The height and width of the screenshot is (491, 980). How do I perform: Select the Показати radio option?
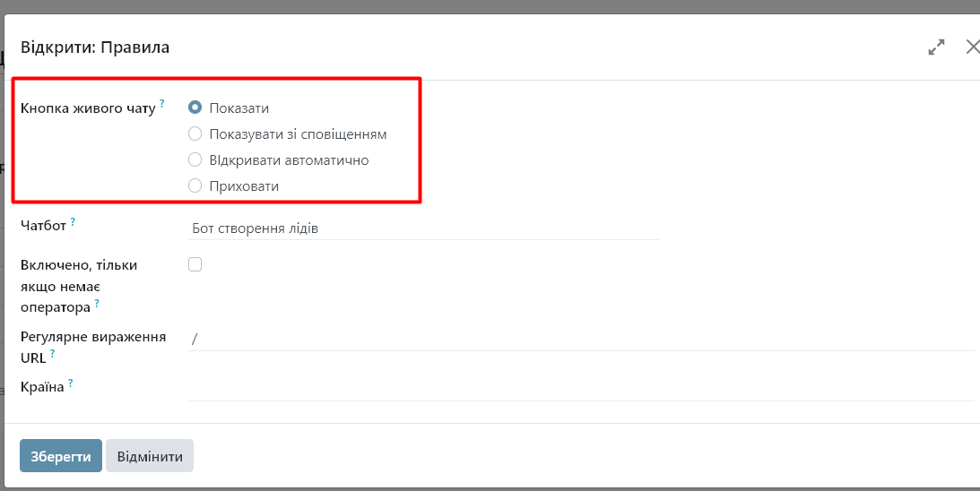tap(195, 108)
